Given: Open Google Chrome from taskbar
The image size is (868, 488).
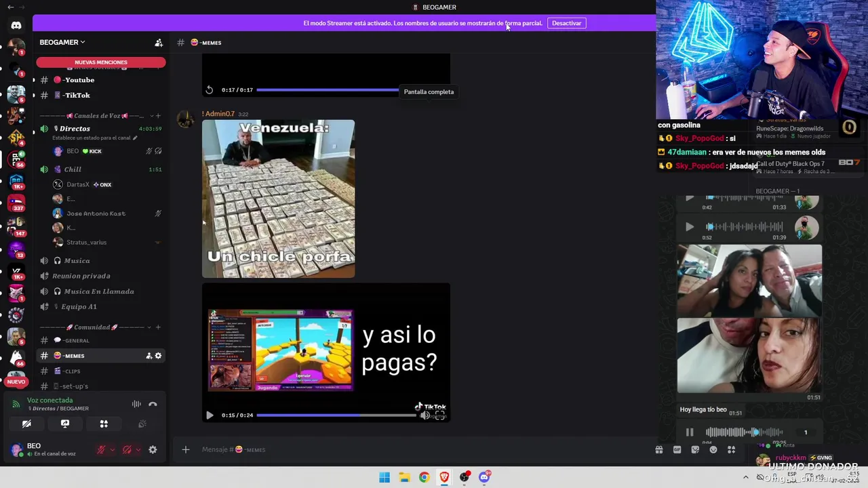Looking at the screenshot, I should (x=424, y=477).
